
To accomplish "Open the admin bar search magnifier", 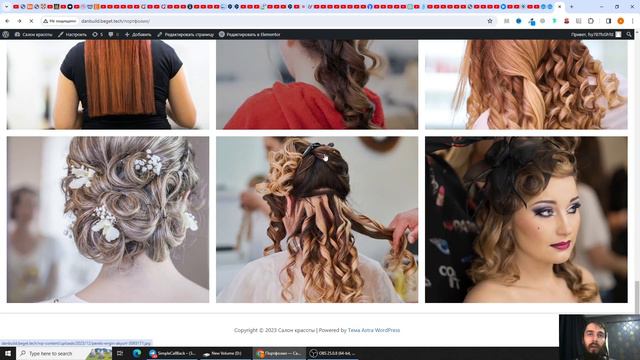I will (x=629, y=35).
